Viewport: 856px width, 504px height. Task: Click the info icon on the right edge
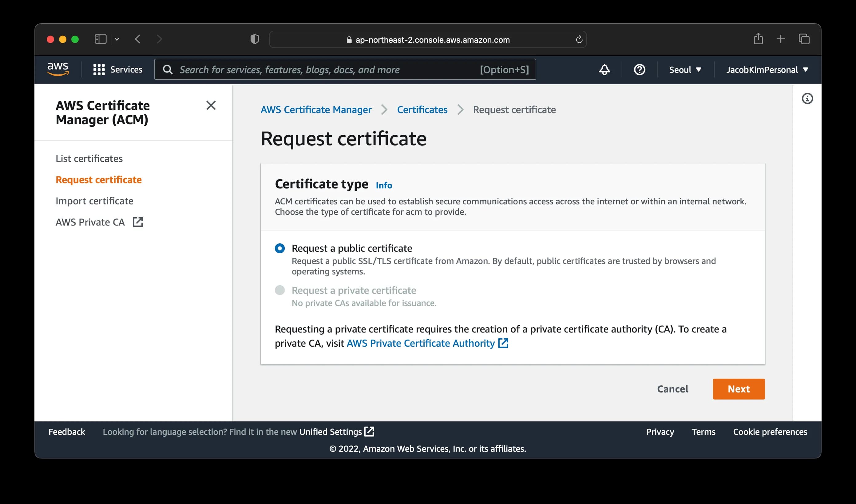pyautogui.click(x=807, y=98)
